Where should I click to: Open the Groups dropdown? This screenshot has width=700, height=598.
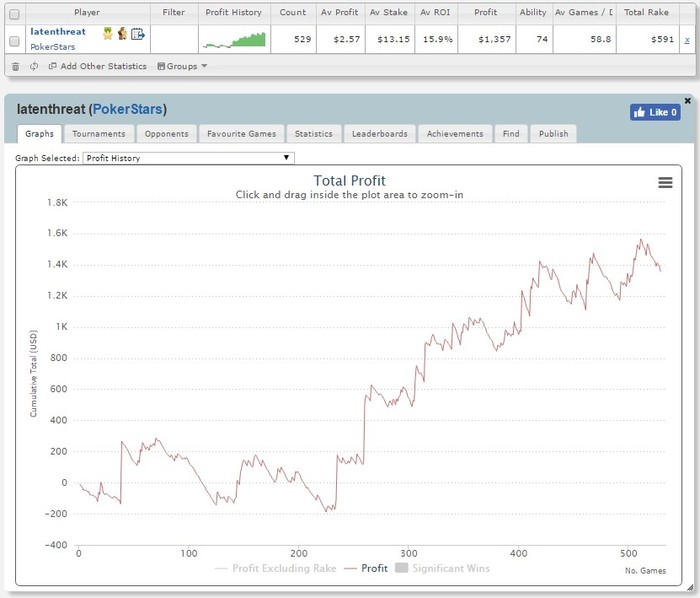coord(182,66)
